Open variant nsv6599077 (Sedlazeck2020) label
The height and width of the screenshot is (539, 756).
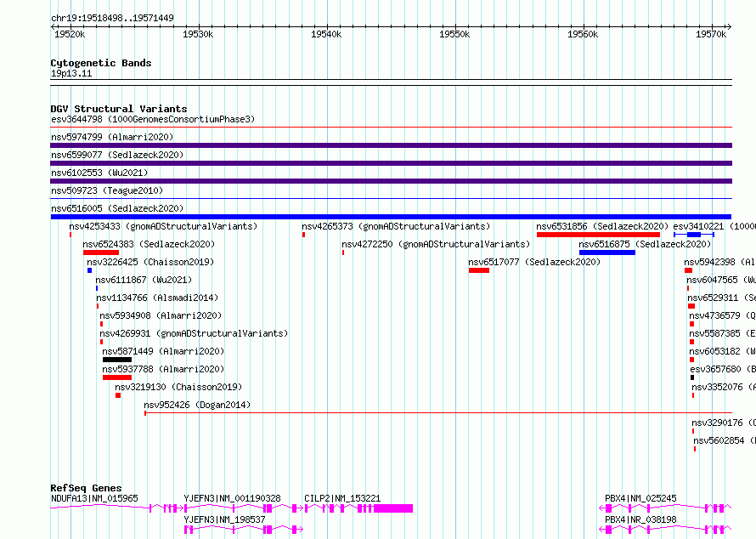(x=117, y=155)
